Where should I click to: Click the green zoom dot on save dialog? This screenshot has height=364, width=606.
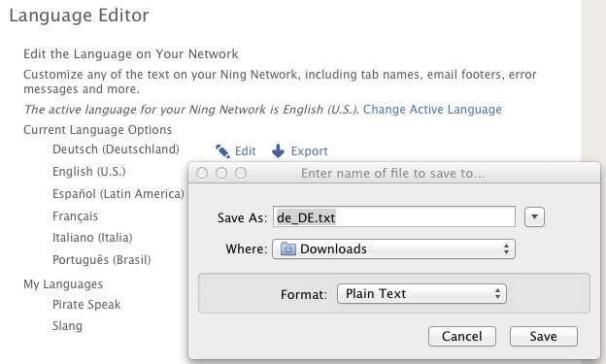click(241, 173)
